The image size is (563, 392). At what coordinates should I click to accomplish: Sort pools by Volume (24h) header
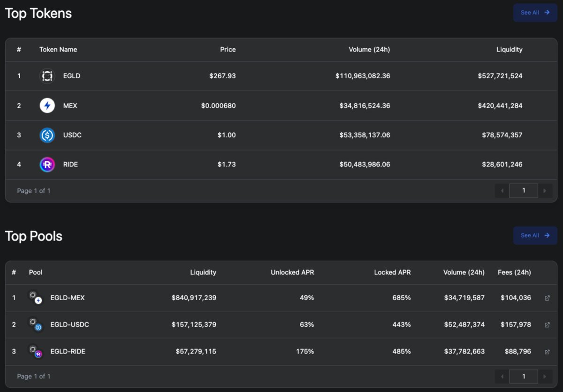(464, 272)
